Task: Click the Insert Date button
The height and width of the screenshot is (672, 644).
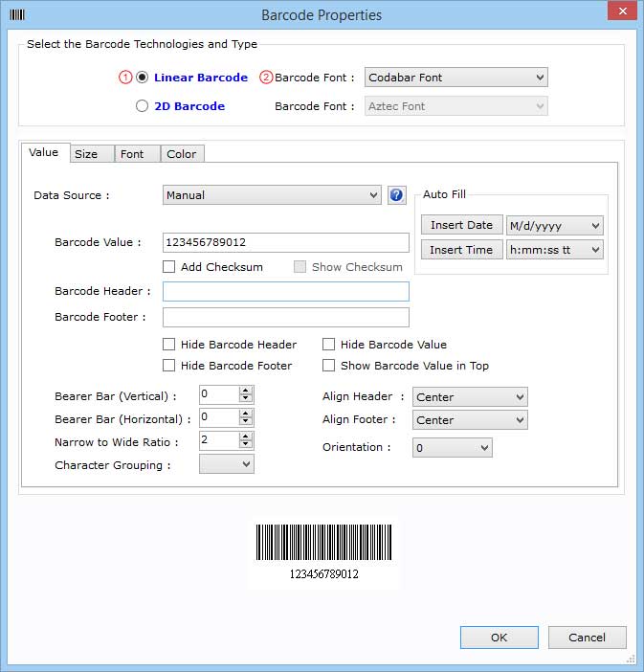Action: point(461,225)
